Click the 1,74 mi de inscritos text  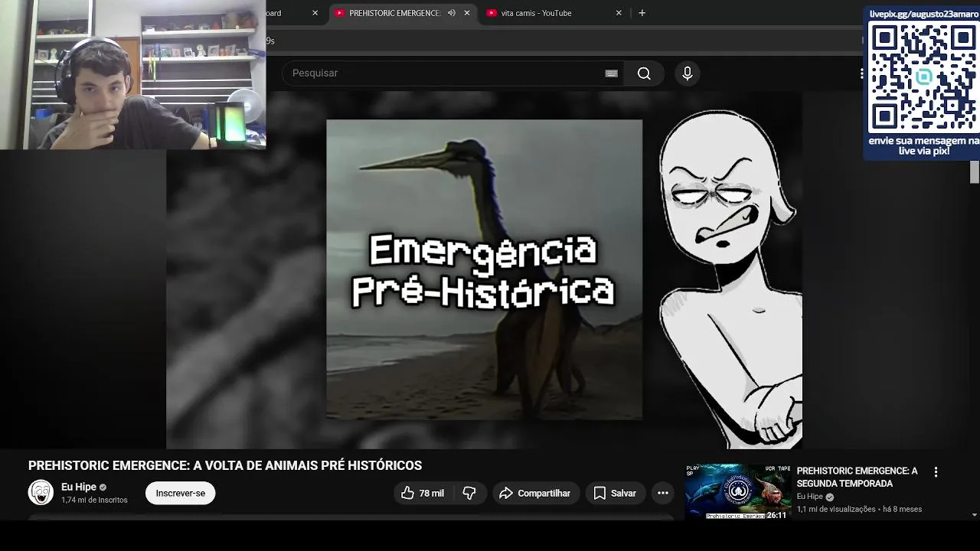click(94, 500)
